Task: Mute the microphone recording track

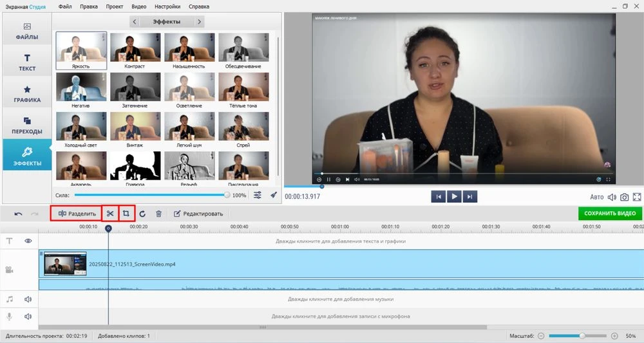Action: (x=28, y=316)
